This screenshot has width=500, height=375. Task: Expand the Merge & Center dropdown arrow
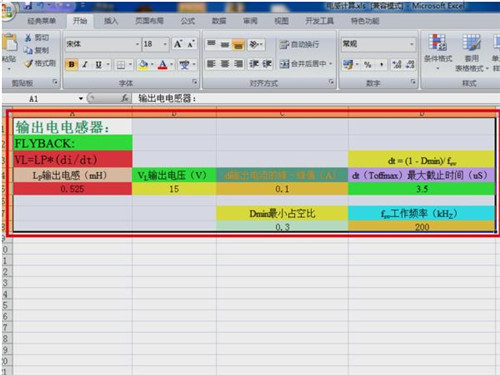tap(331, 64)
